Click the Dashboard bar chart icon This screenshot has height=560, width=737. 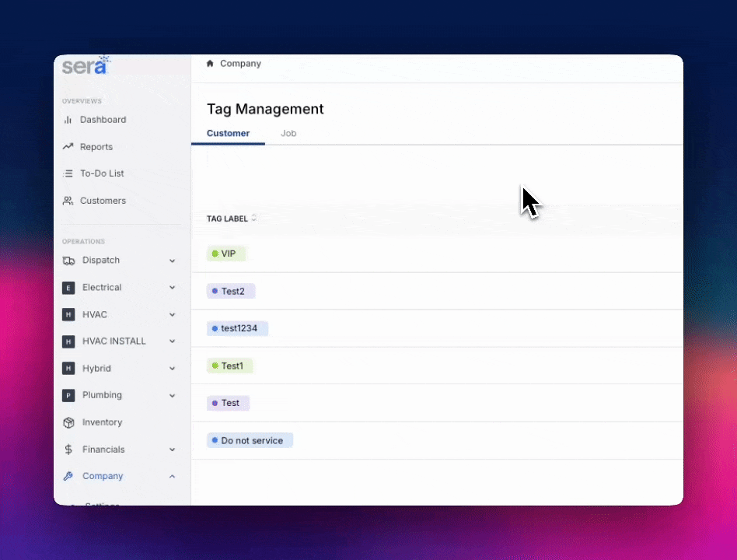(68, 120)
